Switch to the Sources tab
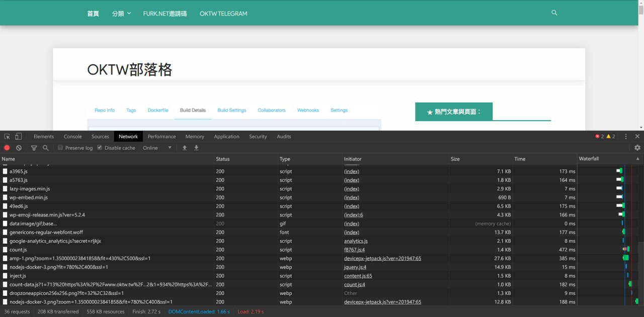Viewport: 644px width, 317px height. (x=100, y=137)
